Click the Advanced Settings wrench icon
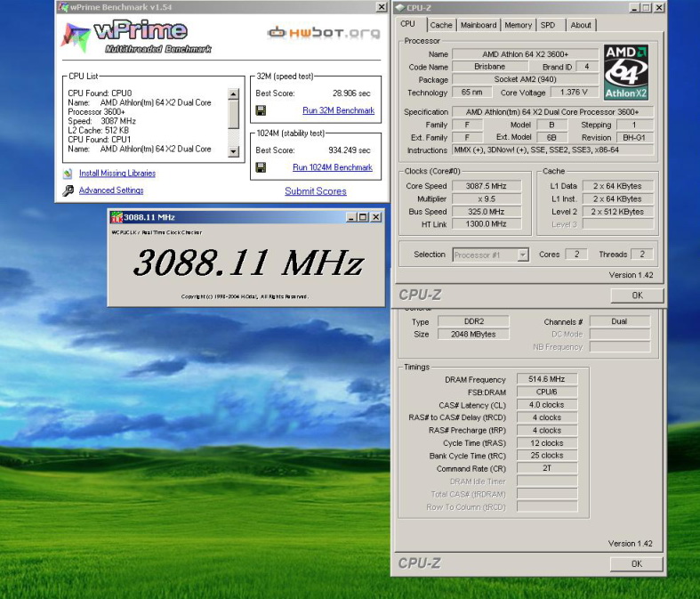The image size is (700, 599). pos(68,190)
